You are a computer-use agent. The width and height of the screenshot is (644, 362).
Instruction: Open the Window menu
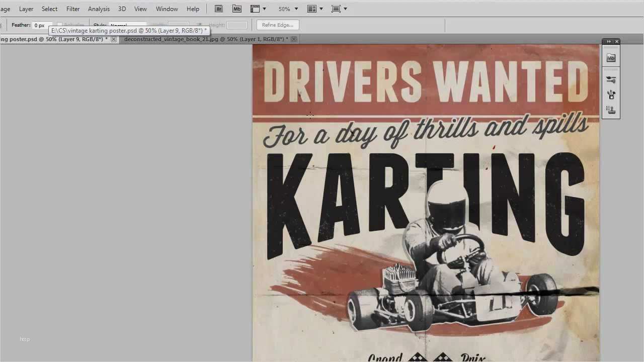[x=167, y=9]
